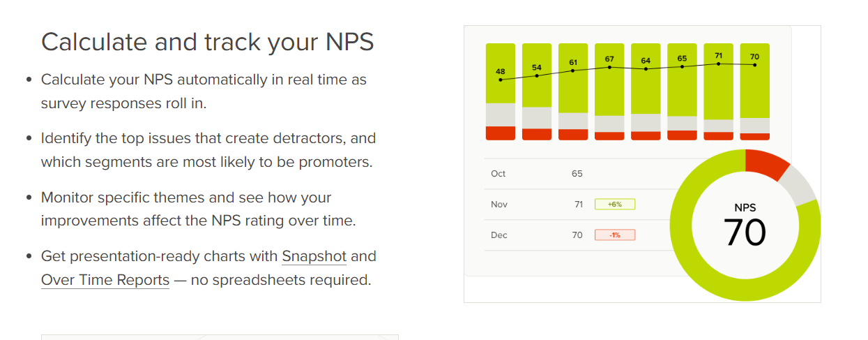868x340 pixels.
Task: Select the data point labeled 71
Action: (x=718, y=64)
